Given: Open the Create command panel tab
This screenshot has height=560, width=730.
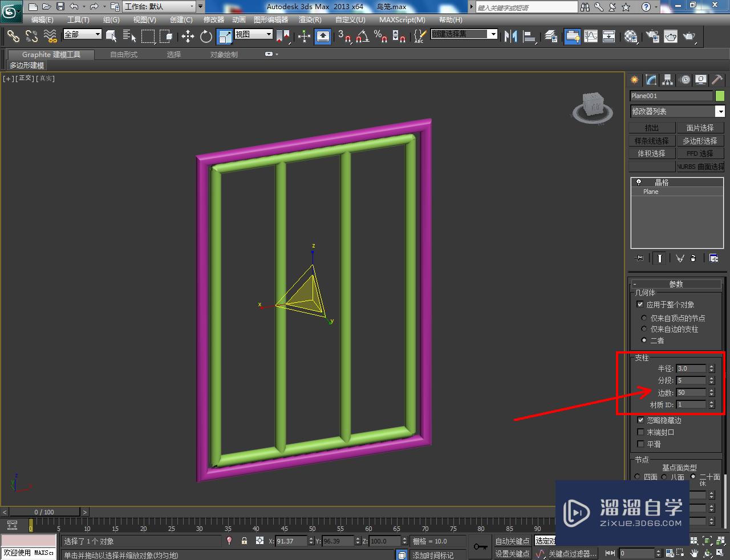Looking at the screenshot, I should 634,80.
